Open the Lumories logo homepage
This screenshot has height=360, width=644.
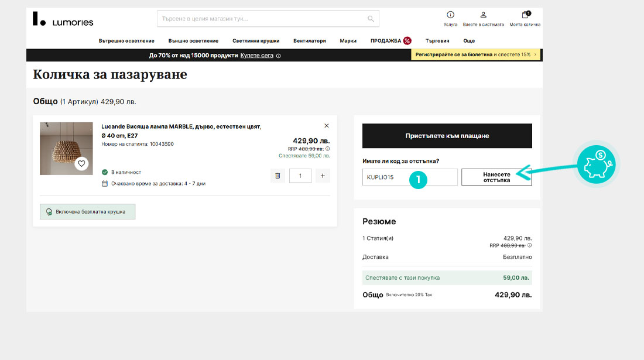click(63, 19)
